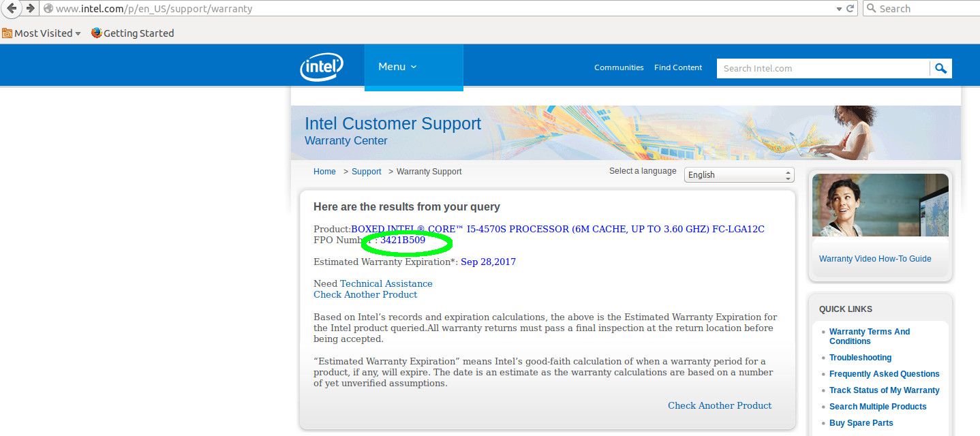This screenshot has height=436, width=980.
Task: Expand the Menu dropdown in Intel header
Action: 397,67
